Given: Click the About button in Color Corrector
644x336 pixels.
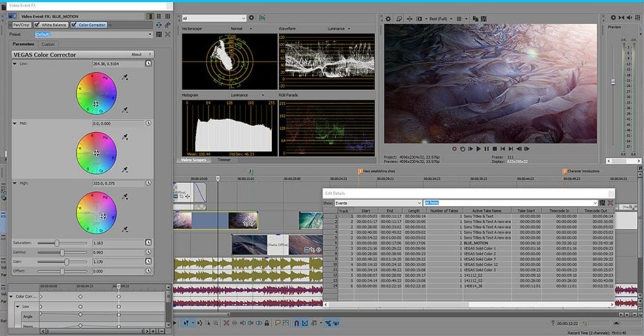Looking at the screenshot, I should 137,54.
